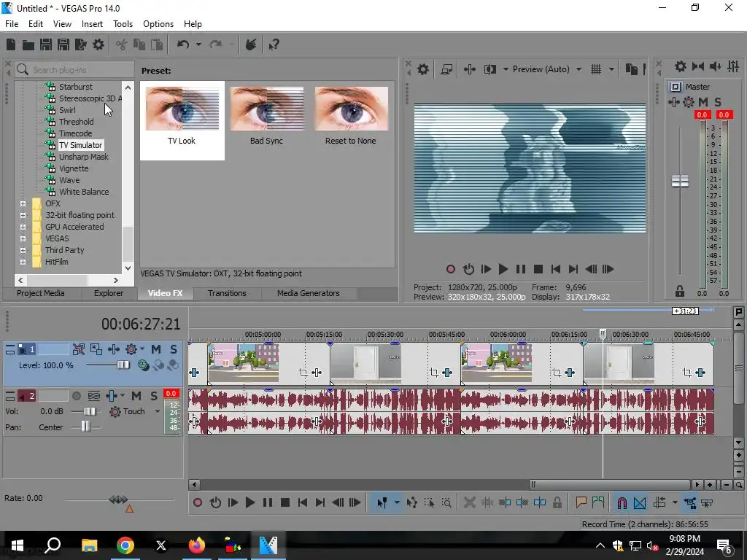Click audio track 2 Vol slider
The width and height of the screenshot is (747, 560).
pyautogui.click(x=89, y=411)
